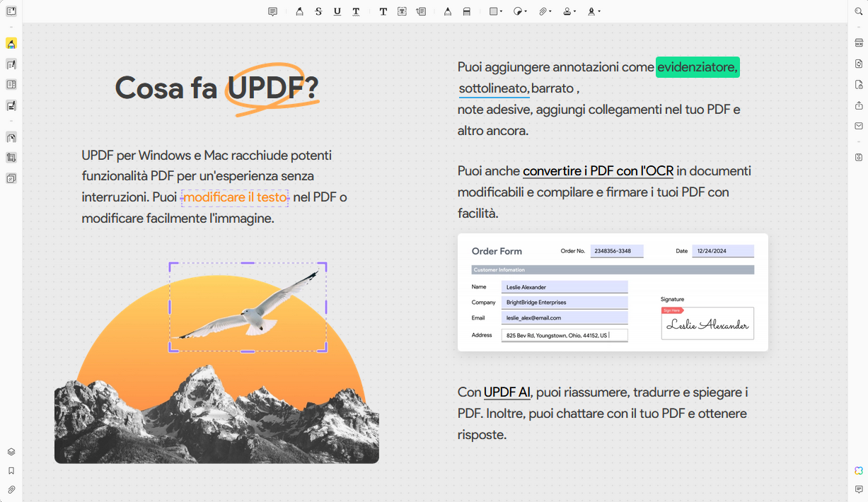Open the page tools overlay icon in sidebar

(x=11, y=178)
